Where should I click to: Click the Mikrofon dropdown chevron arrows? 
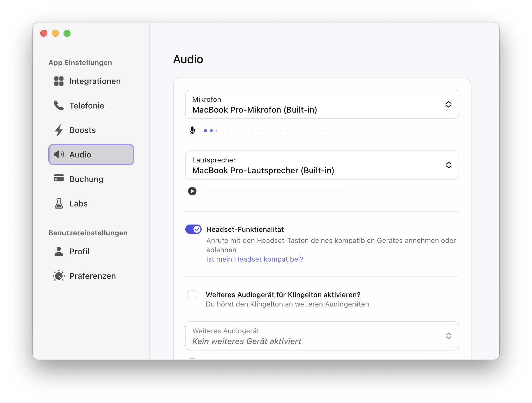coord(449,104)
